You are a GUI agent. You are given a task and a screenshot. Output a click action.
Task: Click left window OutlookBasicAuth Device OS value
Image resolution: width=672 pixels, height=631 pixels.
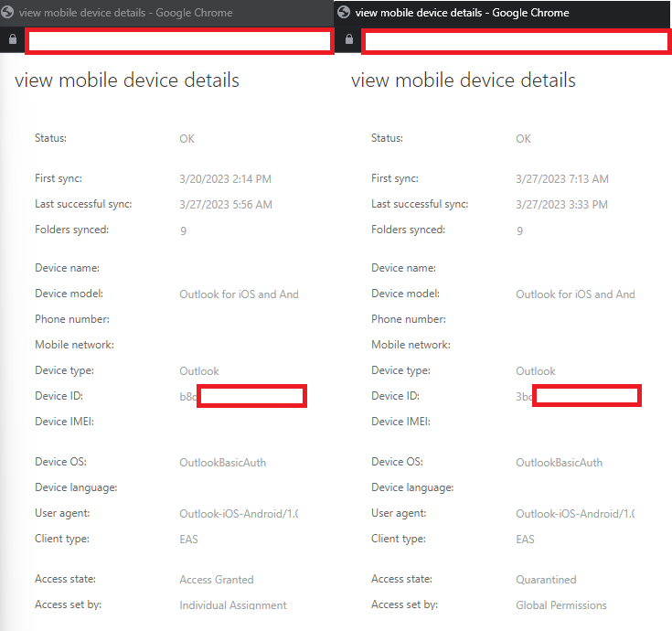223,463
